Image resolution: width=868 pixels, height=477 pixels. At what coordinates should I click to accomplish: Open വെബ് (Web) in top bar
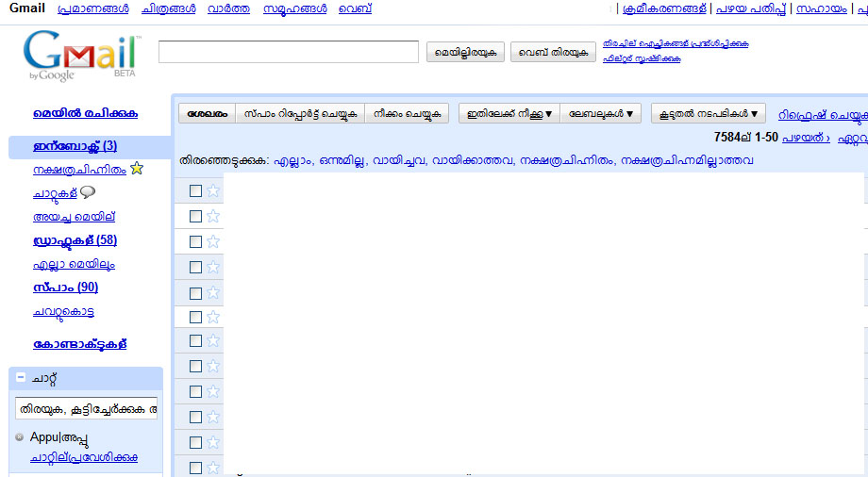point(356,8)
